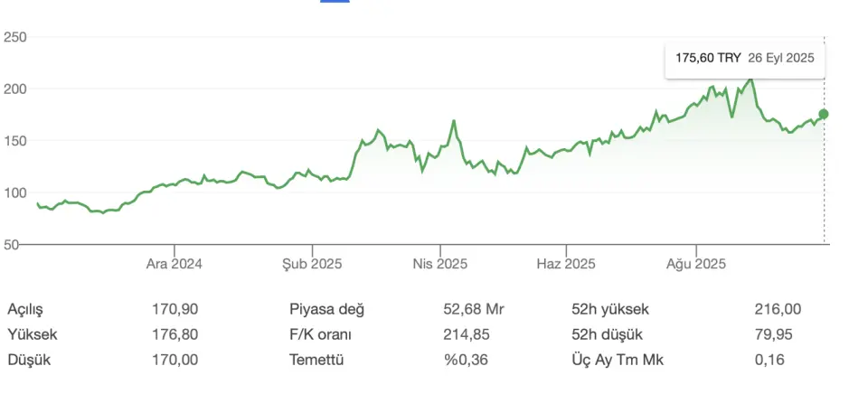Select the Nis 2025 axis tick label
Image resolution: width=868 pixels, height=394 pixels.
440,264
